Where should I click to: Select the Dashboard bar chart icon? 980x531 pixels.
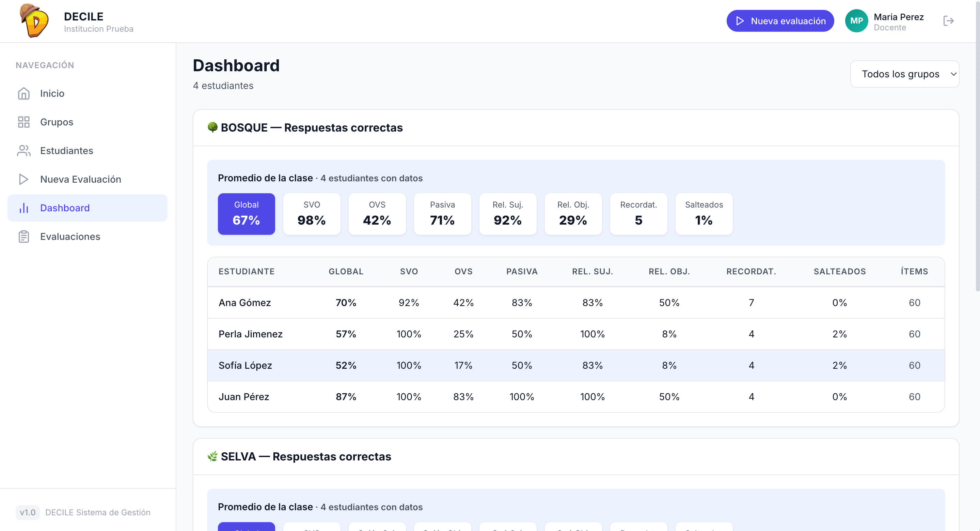pyautogui.click(x=23, y=208)
